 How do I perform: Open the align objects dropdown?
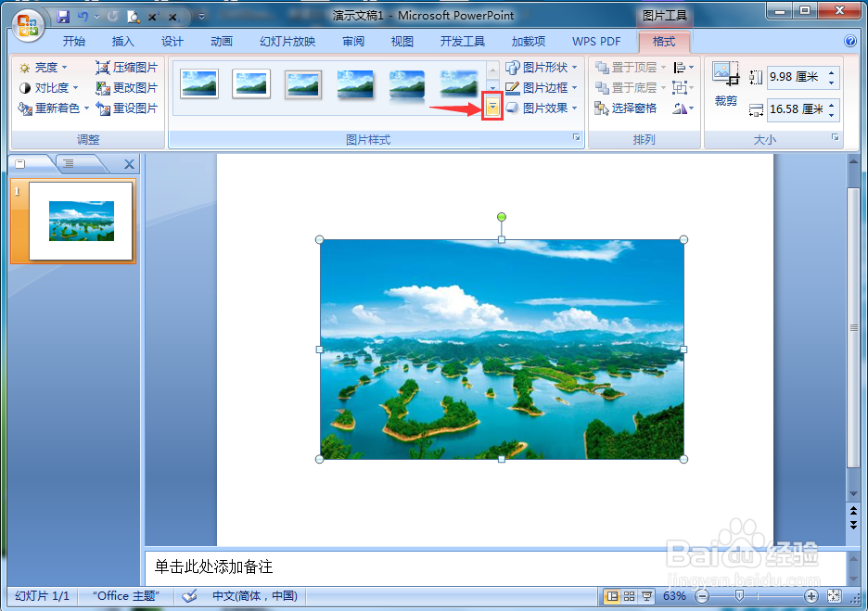(x=683, y=68)
